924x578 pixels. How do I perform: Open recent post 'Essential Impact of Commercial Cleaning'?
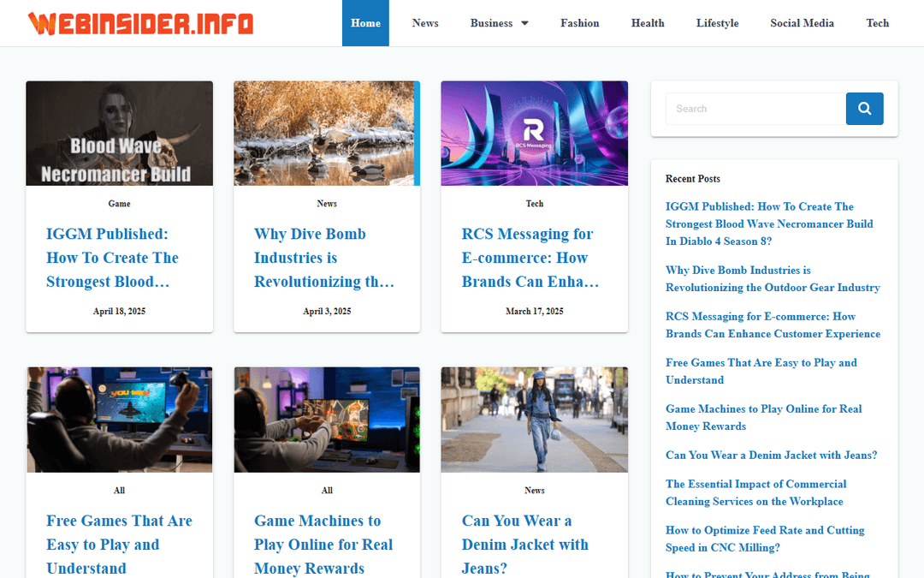tap(756, 492)
